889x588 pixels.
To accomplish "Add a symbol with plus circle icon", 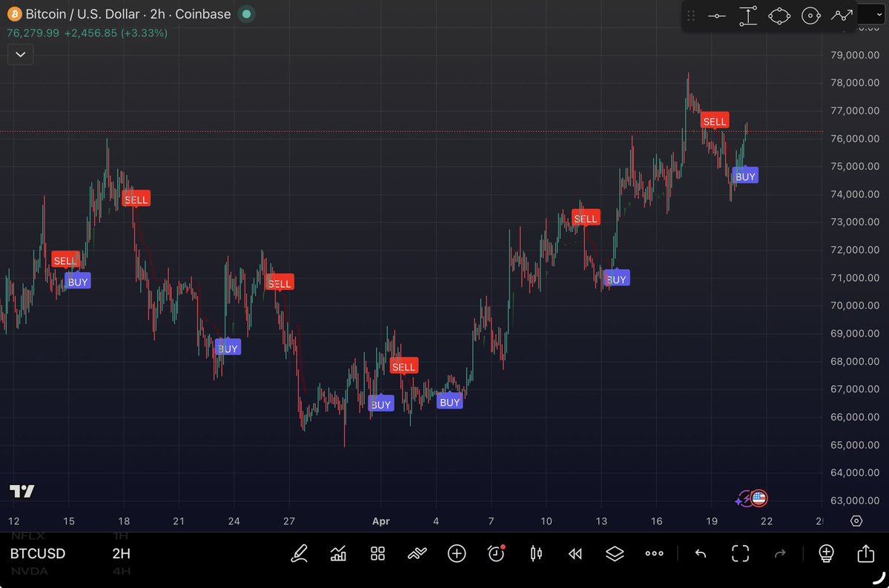I will coord(457,553).
